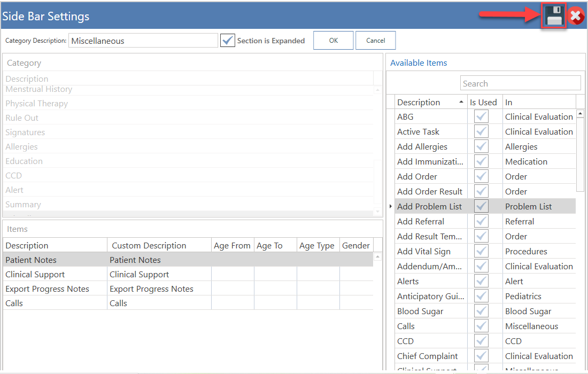Click Age To column header
The image size is (588, 374).
(275, 245)
